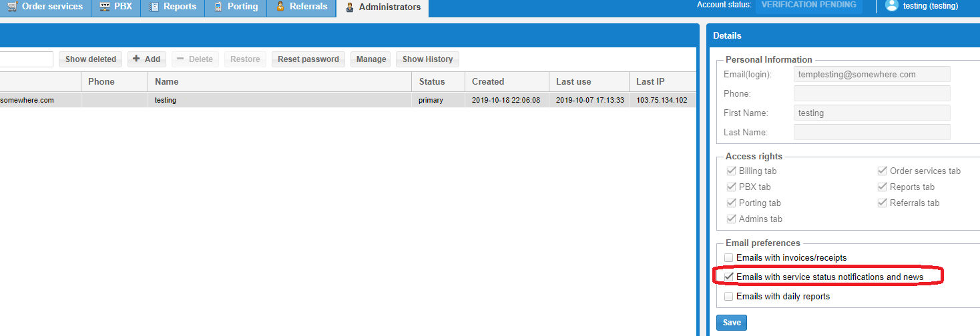Open the Order services tab
This screenshot has width=980, height=336.
tap(44, 7)
